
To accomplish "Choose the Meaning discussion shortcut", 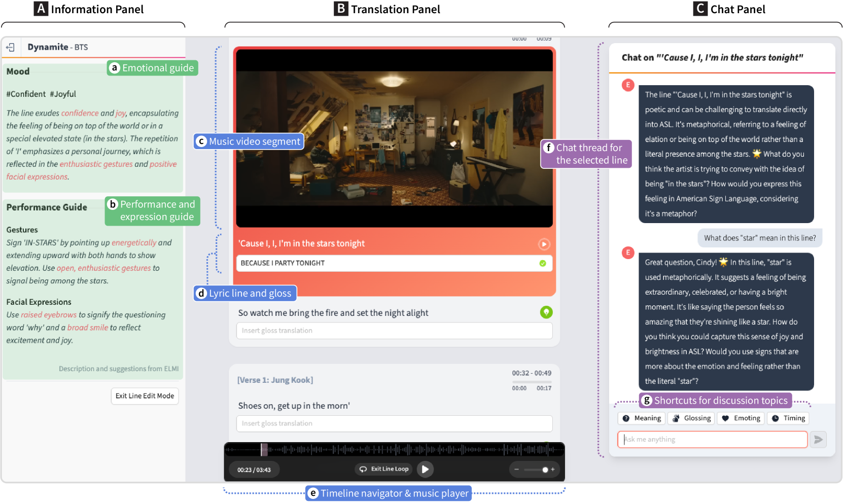I will click(x=642, y=418).
